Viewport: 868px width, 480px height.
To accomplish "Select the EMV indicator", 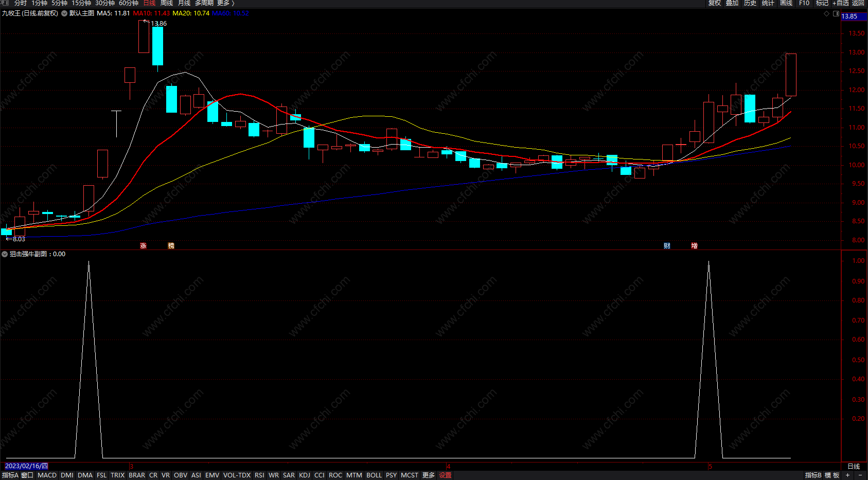I will [x=212, y=475].
